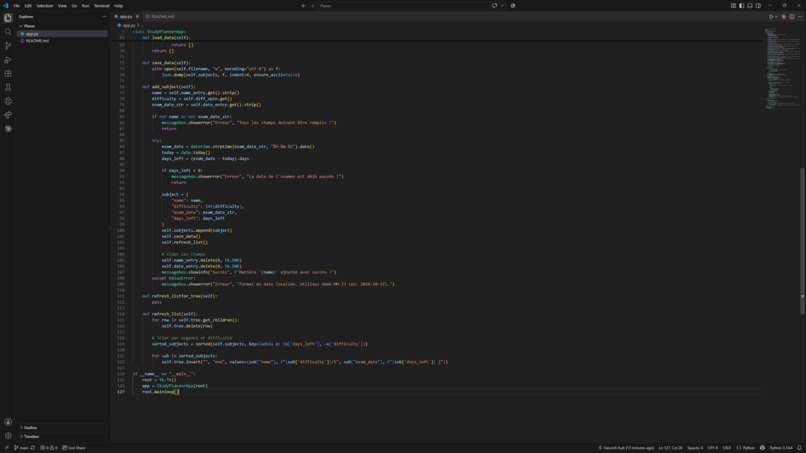Image resolution: width=806 pixels, height=453 pixels.
Task: Open the Run menu
Action: coord(85,6)
